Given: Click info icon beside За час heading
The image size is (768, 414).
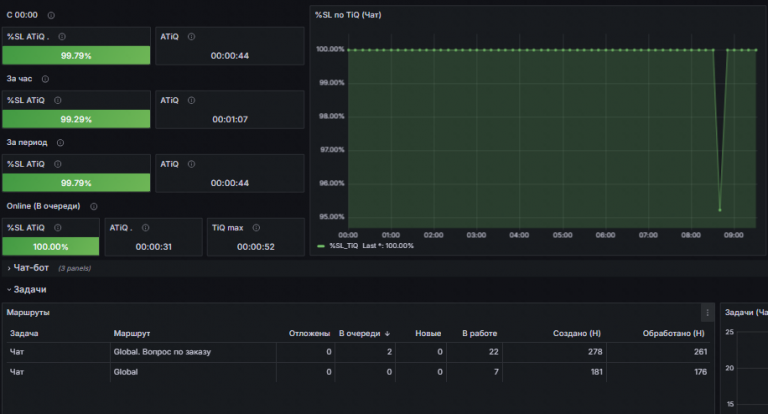Looking at the screenshot, I should (x=45, y=79).
